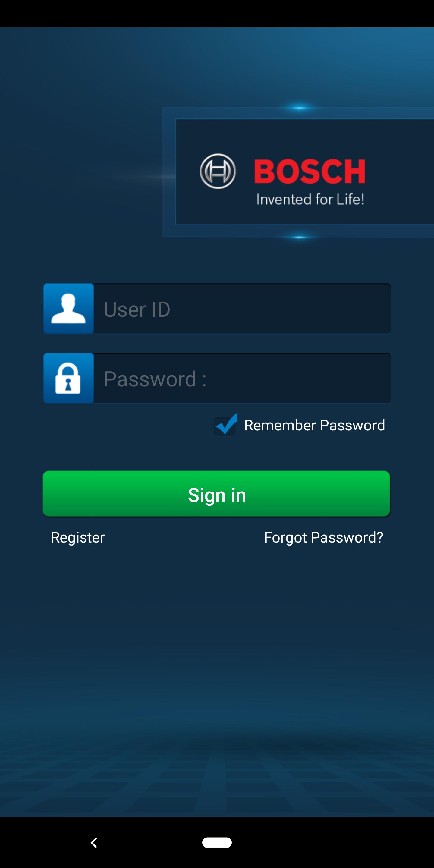This screenshot has height=868, width=434.
Task: Toggle via the Remember Password label text
Action: pos(314,425)
